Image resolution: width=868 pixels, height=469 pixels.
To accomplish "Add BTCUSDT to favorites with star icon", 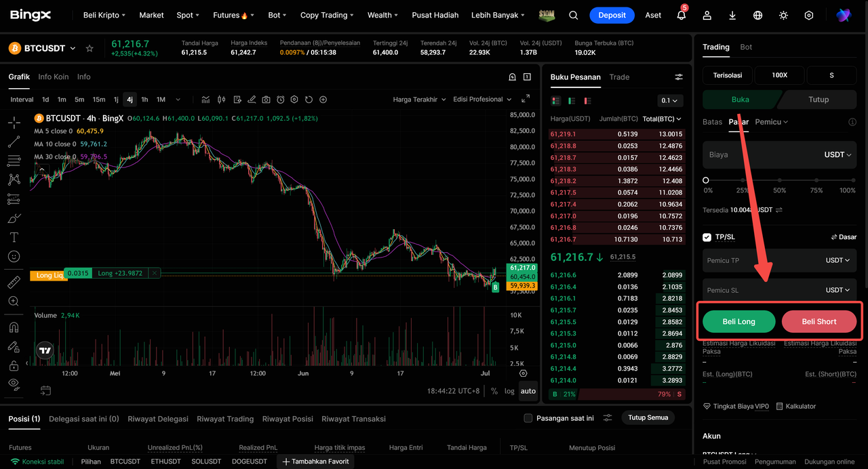I will click(x=90, y=48).
